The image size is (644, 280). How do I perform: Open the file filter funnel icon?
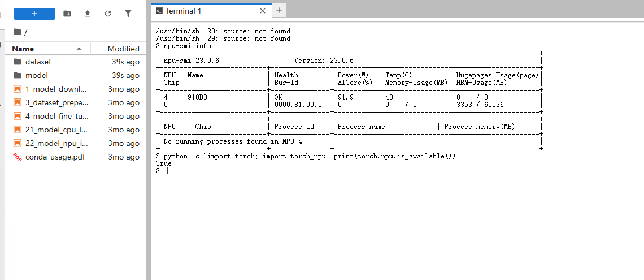pyautogui.click(x=128, y=14)
